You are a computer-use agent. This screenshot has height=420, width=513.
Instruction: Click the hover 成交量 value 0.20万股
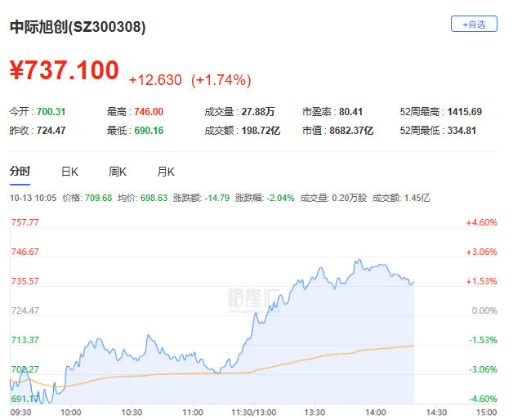click(349, 198)
